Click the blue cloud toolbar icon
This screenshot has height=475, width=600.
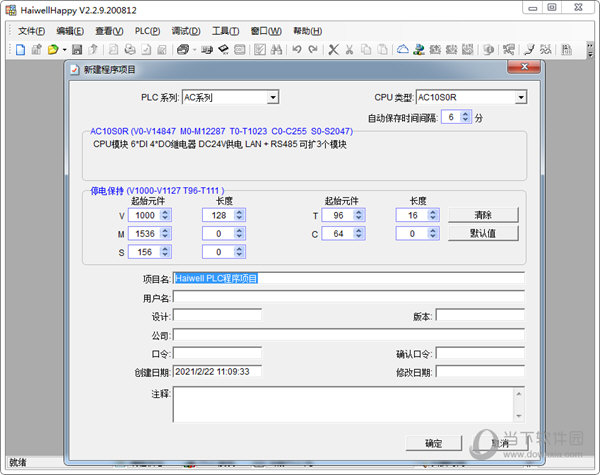(403, 50)
